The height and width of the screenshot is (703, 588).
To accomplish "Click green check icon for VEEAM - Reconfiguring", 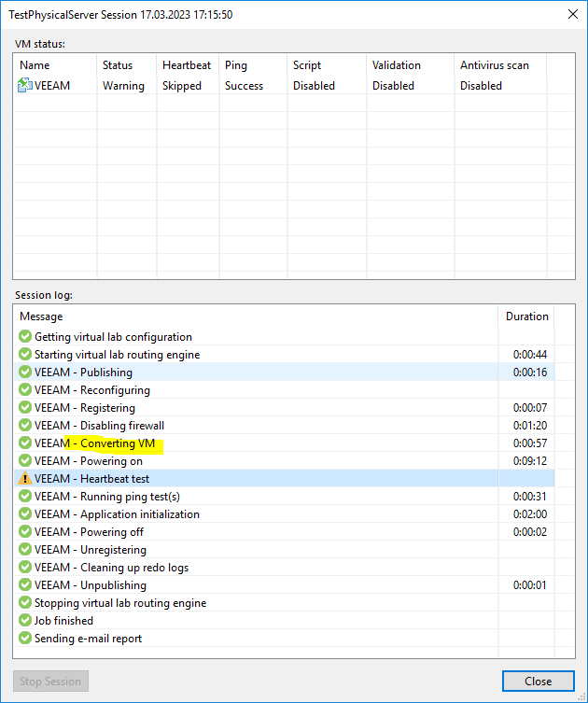I will [25, 389].
